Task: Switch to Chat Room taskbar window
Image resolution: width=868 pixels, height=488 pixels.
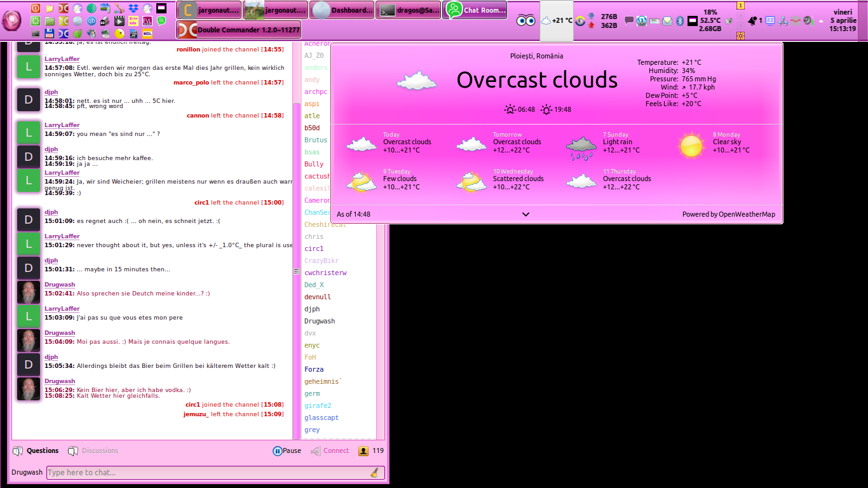Action: (475, 10)
